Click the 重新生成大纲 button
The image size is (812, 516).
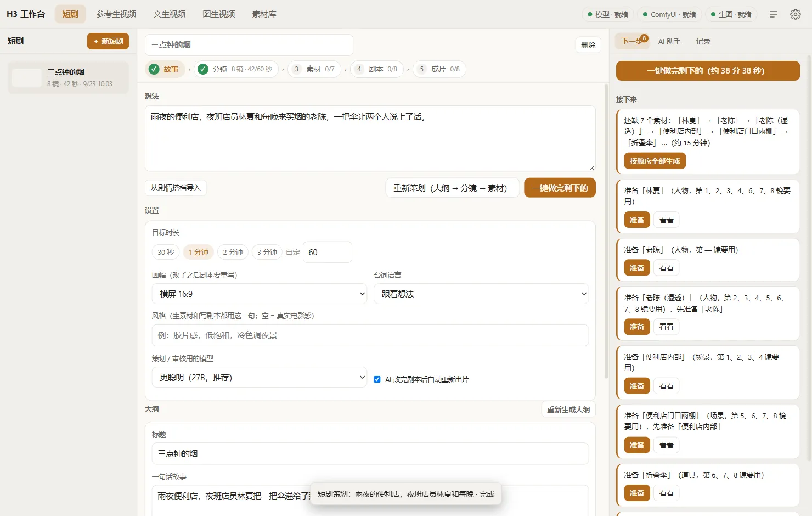tap(568, 410)
